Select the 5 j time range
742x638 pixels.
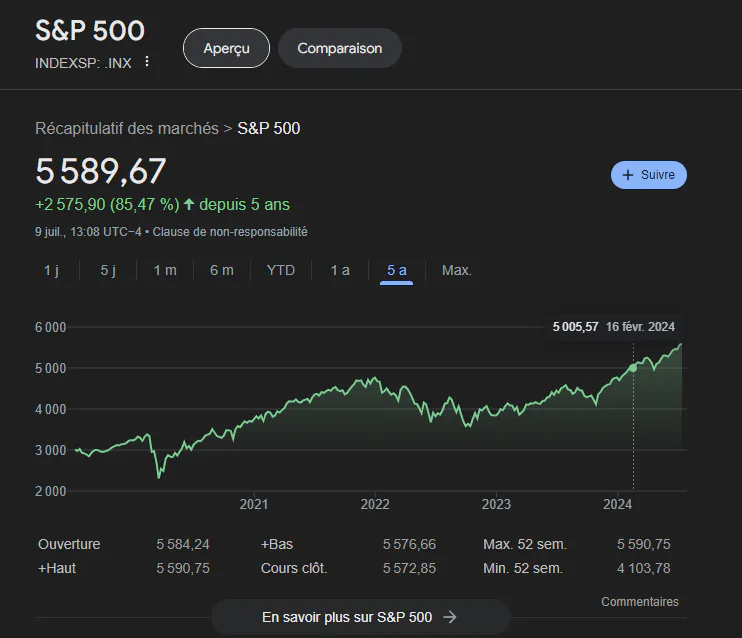pyautogui.click(x=108, y=270)
